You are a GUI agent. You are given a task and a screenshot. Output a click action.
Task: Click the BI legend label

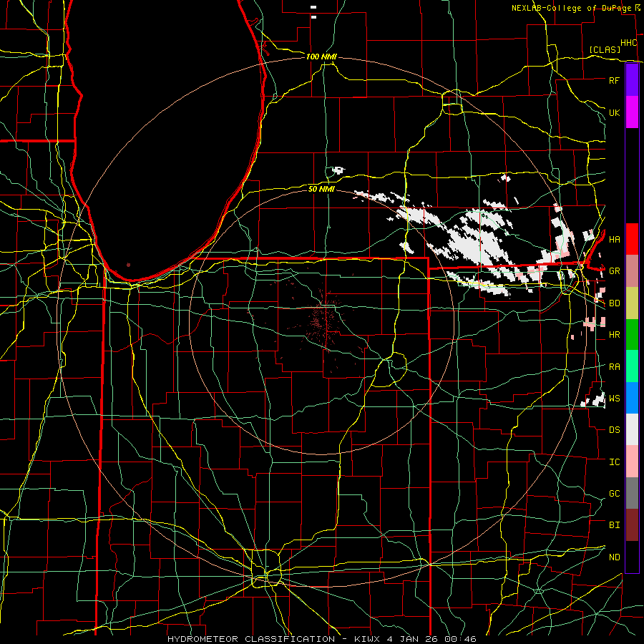point(614,525)
